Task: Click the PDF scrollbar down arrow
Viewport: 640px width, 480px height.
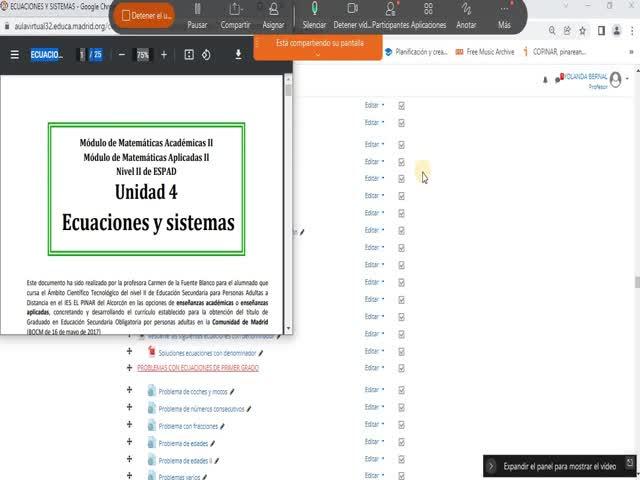Action: click(289, 329)
